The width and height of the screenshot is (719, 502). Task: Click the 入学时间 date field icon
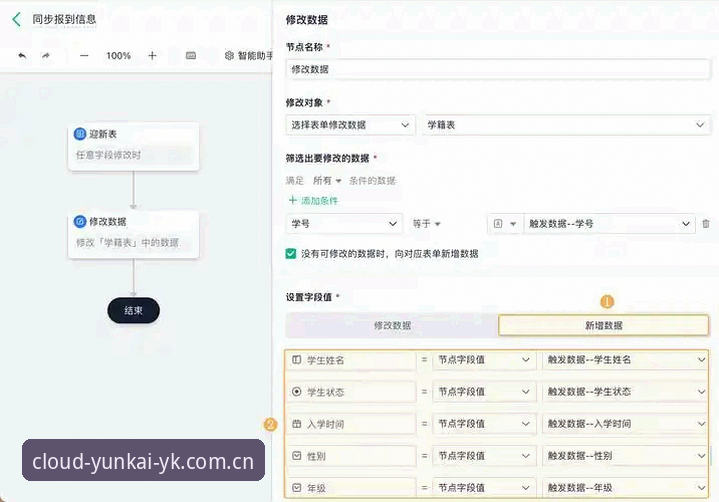tap(297, 424)
